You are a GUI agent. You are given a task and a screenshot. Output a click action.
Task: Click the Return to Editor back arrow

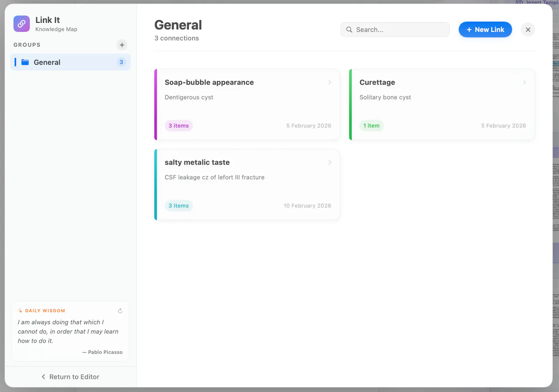coord(43,377)
